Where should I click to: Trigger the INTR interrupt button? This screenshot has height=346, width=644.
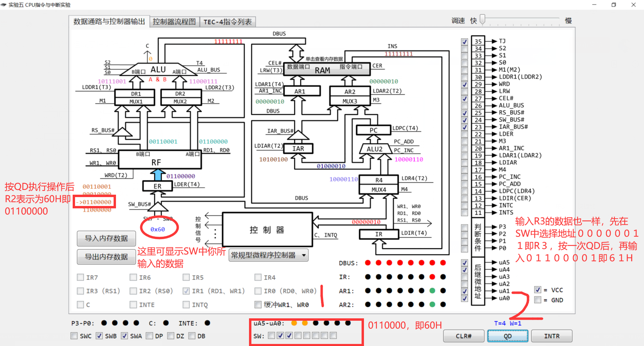point(552,336)
